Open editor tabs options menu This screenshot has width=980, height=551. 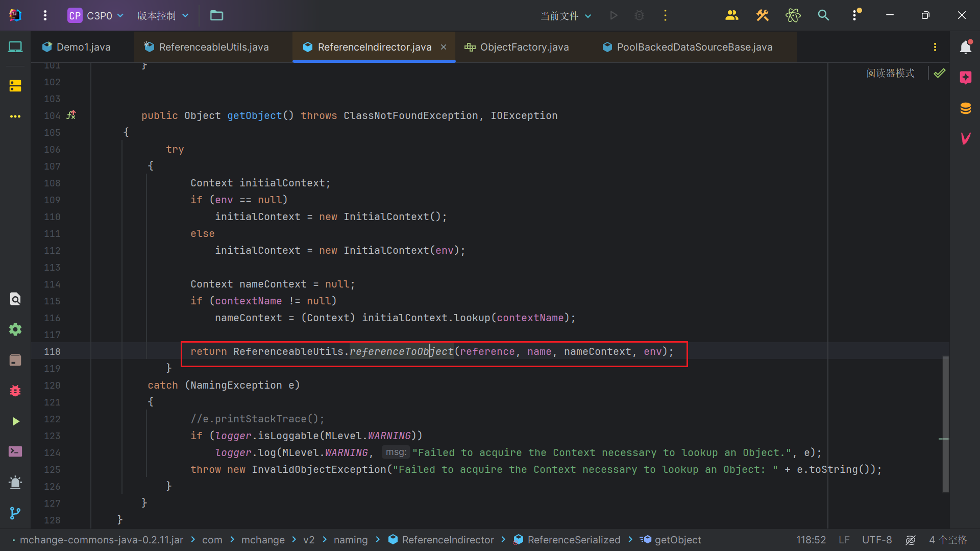pyautogui.click(x=935, y=47)
